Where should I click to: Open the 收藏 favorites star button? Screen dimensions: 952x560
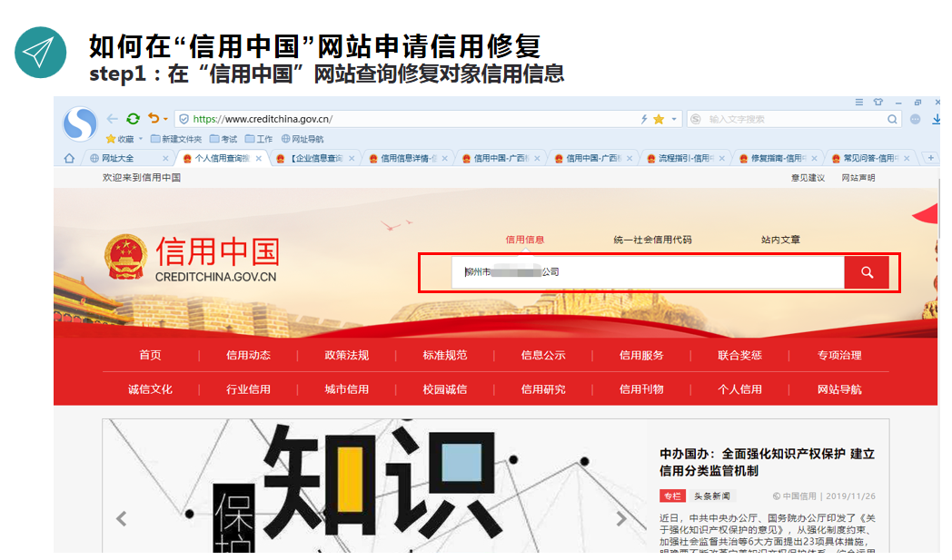120,139
